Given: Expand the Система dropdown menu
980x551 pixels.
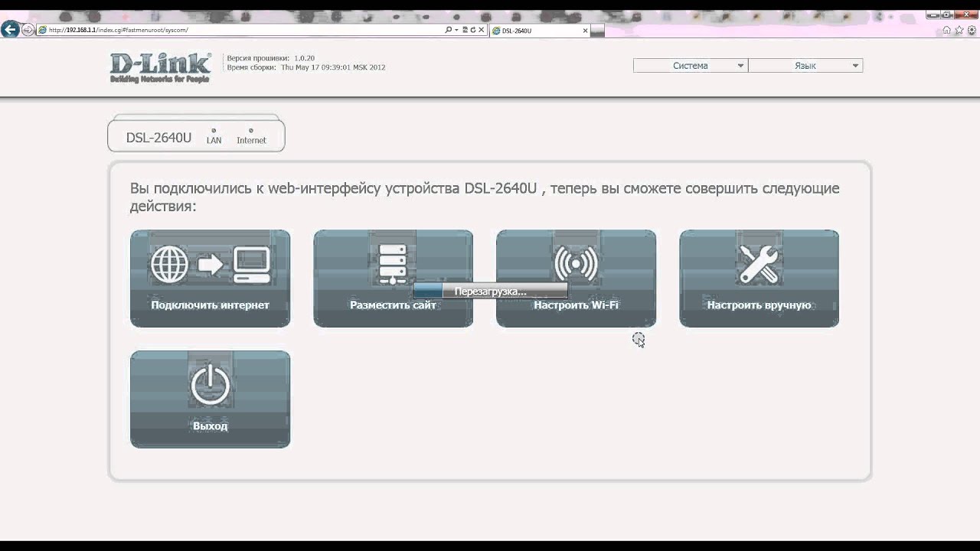Looking at the screenshot, I should tap(691, 66).
